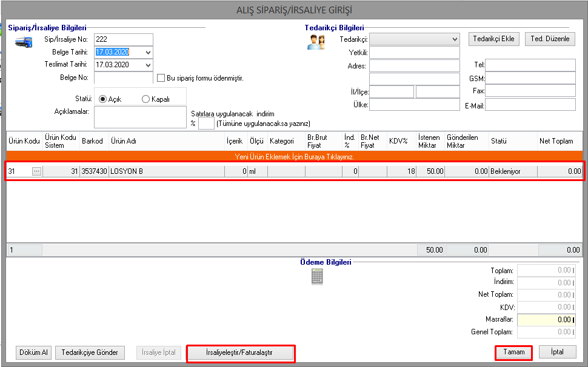The height and width of the screenshot is (367, 588).
Task: Expand the Tedarikçi combo box
Action: pos(455,39)
